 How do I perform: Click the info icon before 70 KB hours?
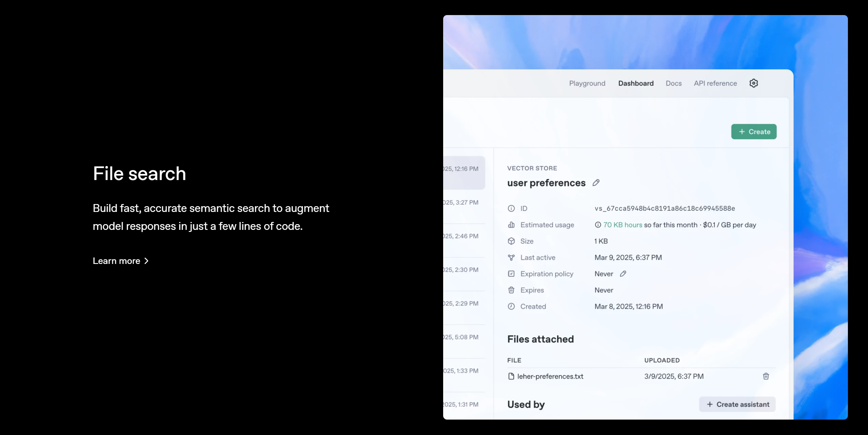tap(598, 225)
